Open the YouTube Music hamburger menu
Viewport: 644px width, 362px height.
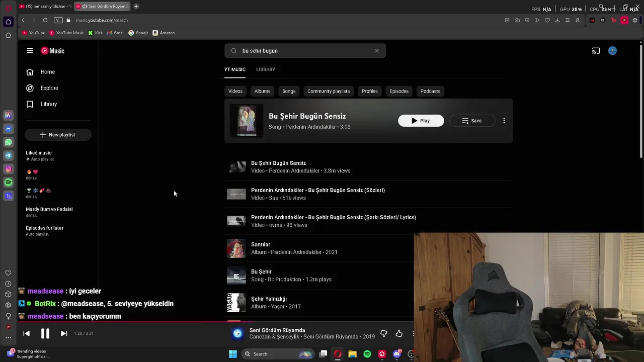[x=30, y=51]
